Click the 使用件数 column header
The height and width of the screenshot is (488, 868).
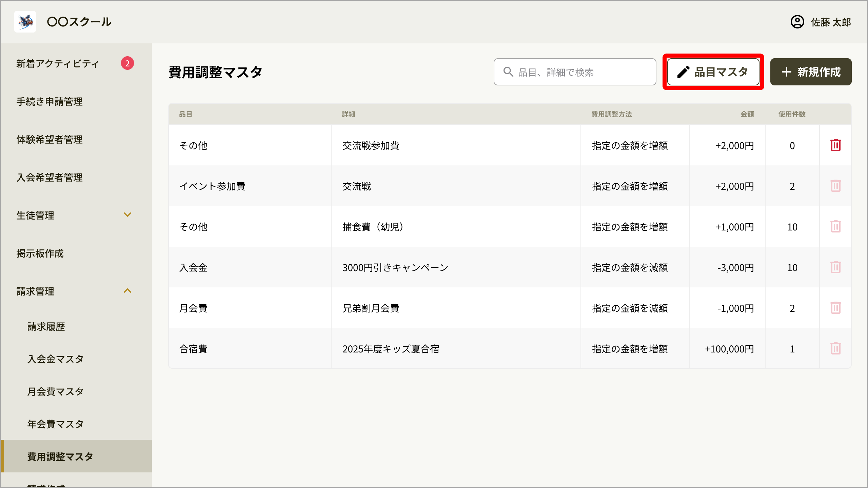(x=792, y=114)
